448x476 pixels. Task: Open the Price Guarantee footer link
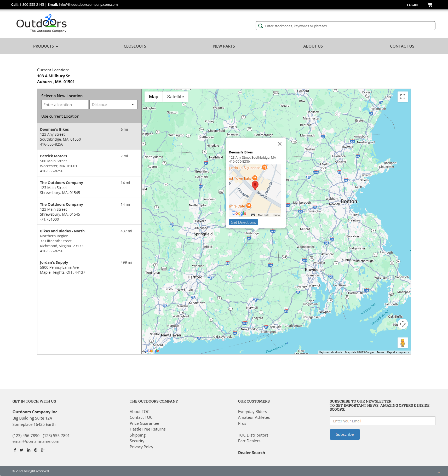144,423
